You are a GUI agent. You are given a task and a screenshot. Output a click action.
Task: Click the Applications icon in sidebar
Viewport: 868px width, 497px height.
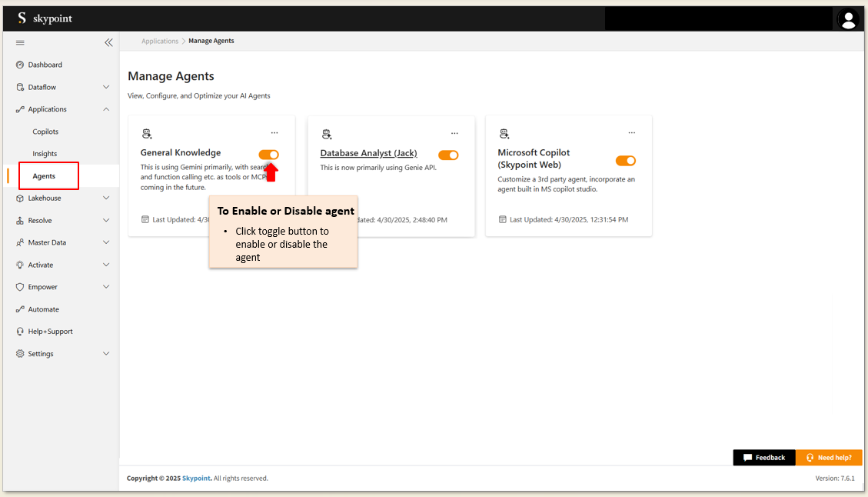[x=20, y=109]
